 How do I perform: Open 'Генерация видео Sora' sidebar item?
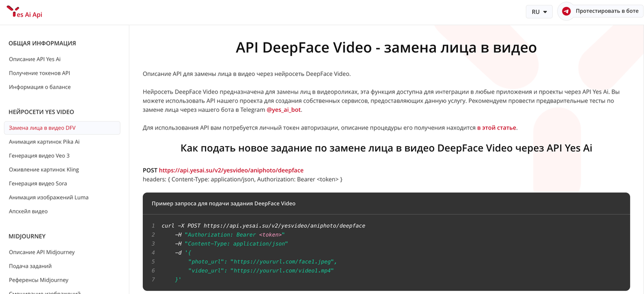[x=38, y=184]
